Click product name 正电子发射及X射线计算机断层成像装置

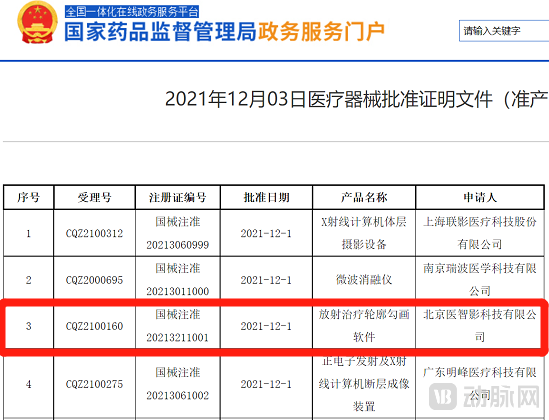click(x=364, y=384)
